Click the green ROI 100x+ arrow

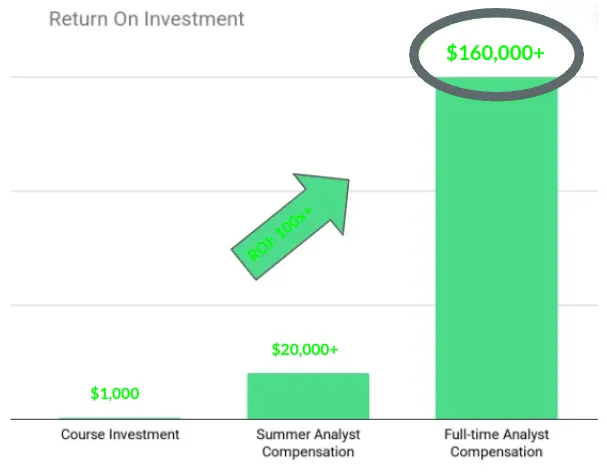tap(290, 227)
